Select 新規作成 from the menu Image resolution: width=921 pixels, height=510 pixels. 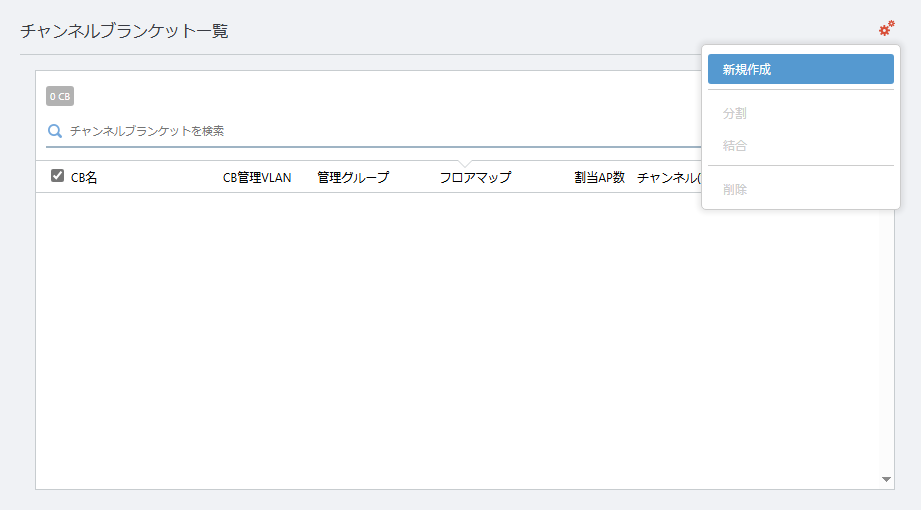coord(801,69)
